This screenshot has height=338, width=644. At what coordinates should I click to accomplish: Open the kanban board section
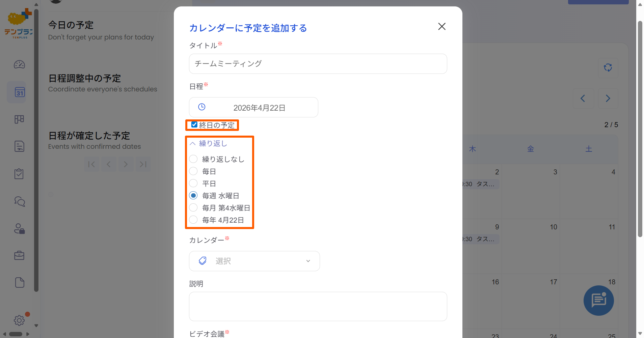pos(19,119)
